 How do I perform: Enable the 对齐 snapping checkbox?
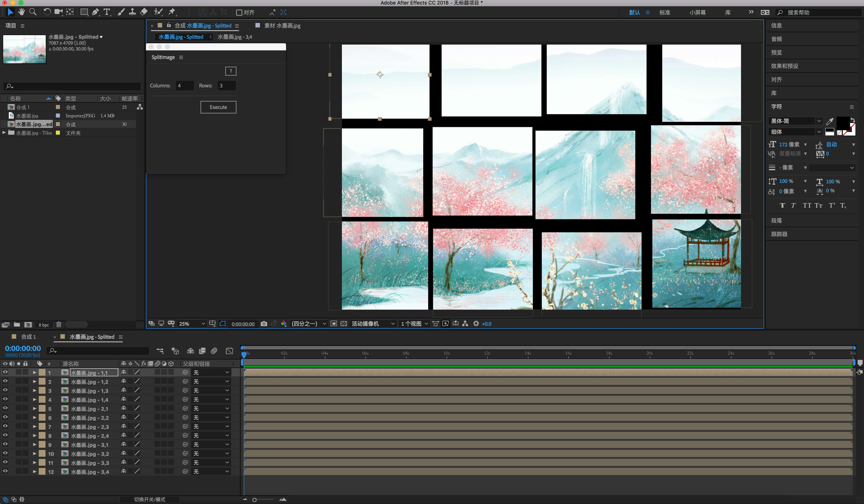point(239,13)
